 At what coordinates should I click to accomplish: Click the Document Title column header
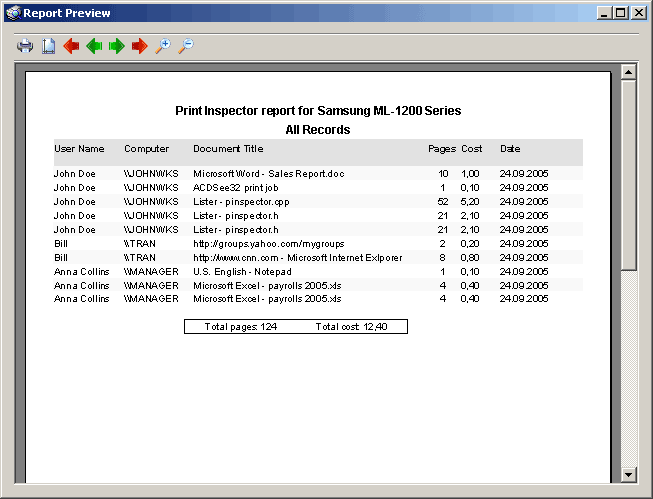(228, 149)
